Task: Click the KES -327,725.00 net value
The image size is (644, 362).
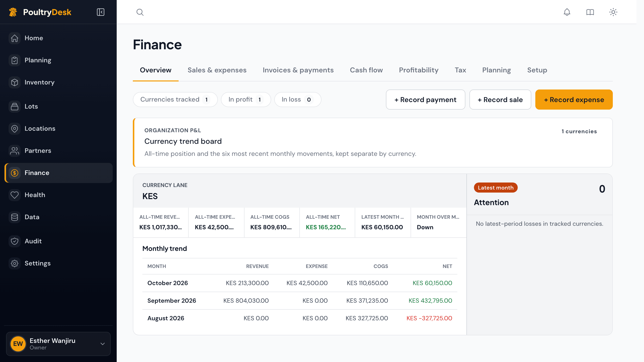Action: click(429, 318)
